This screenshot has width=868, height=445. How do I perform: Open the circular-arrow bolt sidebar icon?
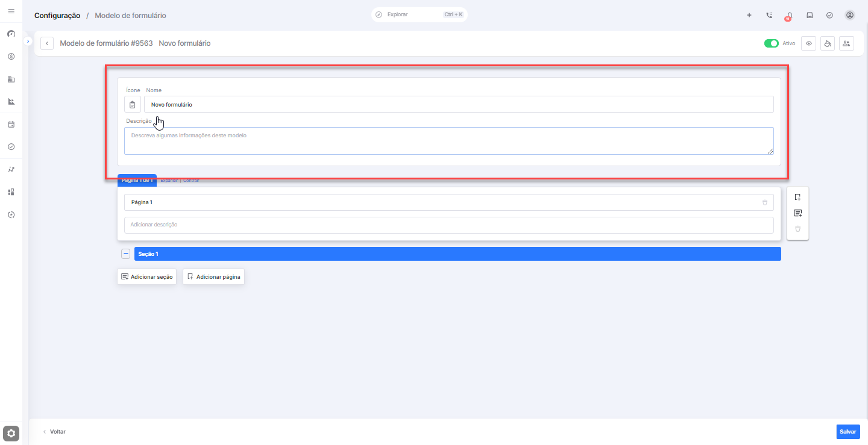pos(11,215)
